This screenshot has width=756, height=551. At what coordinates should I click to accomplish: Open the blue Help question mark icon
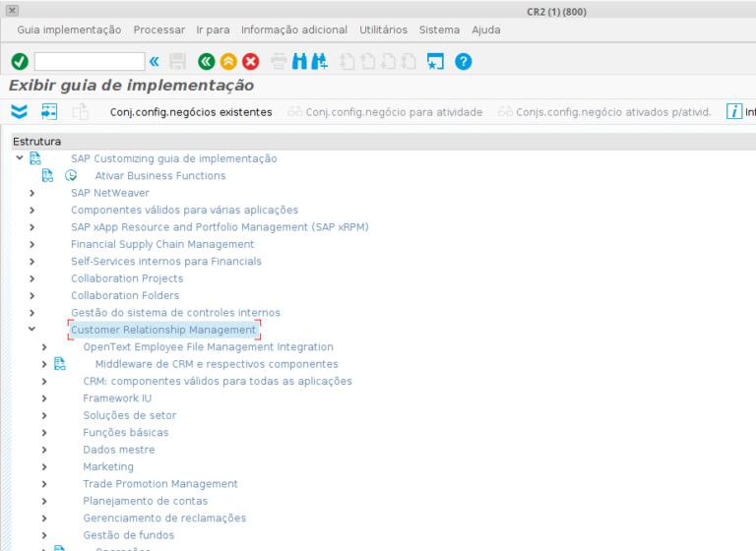(463, 62)
